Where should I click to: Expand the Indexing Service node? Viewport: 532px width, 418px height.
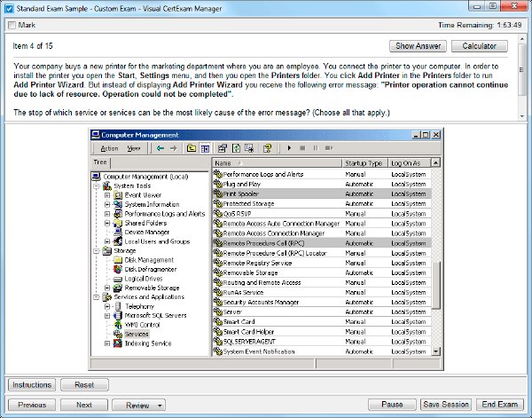(x=107, y=343)
